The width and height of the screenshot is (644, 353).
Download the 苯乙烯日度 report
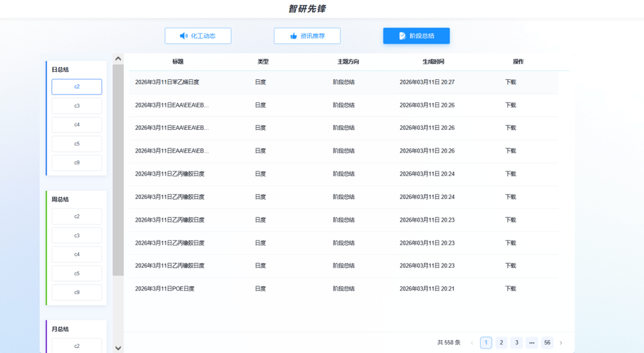pos(510,82)
